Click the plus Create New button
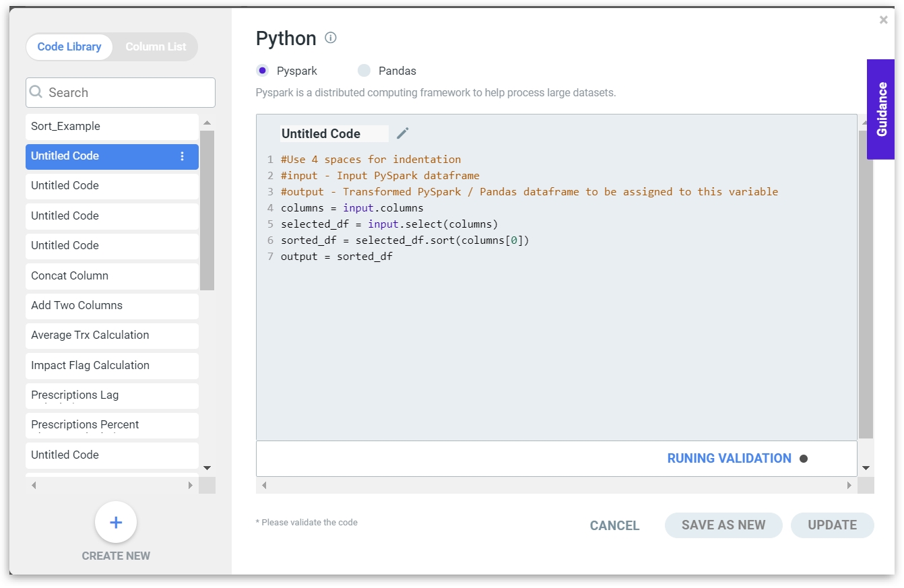The width and height of the screenshot is (904, 588). click(116, 523)
